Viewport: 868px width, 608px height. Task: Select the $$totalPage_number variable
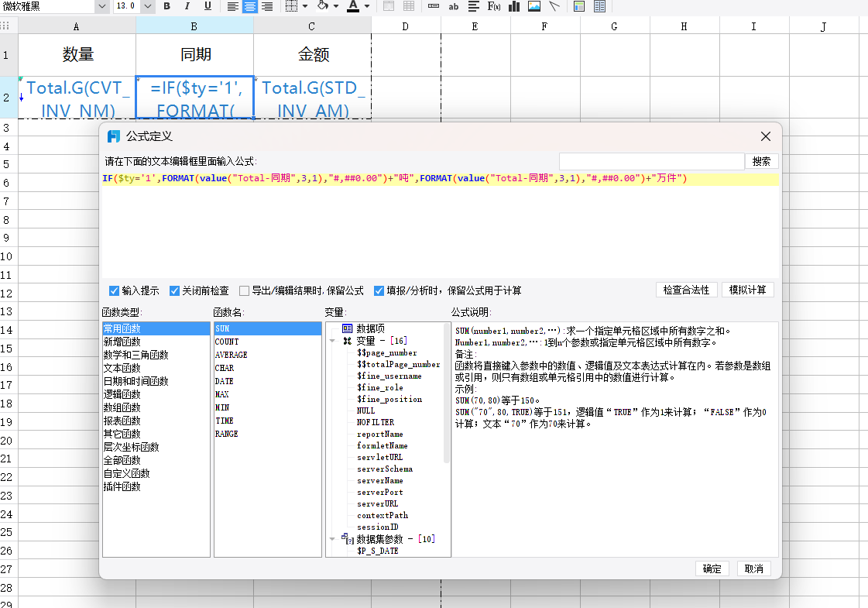click(399, 364)
